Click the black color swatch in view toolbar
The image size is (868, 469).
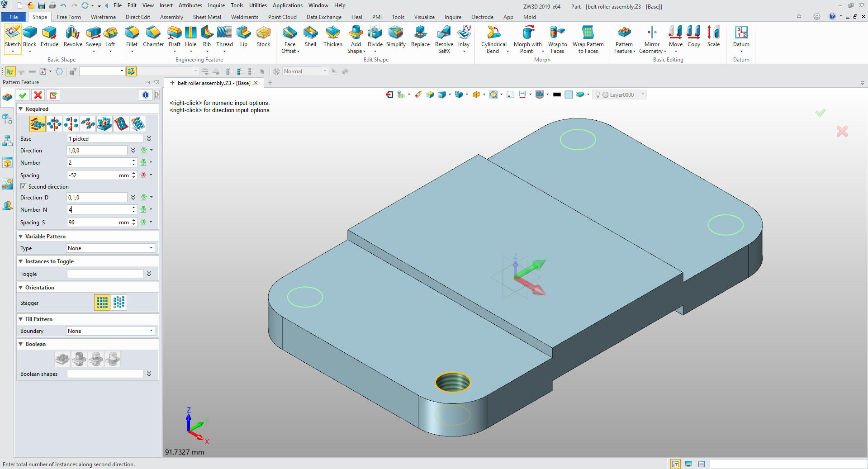pos(557,95)
